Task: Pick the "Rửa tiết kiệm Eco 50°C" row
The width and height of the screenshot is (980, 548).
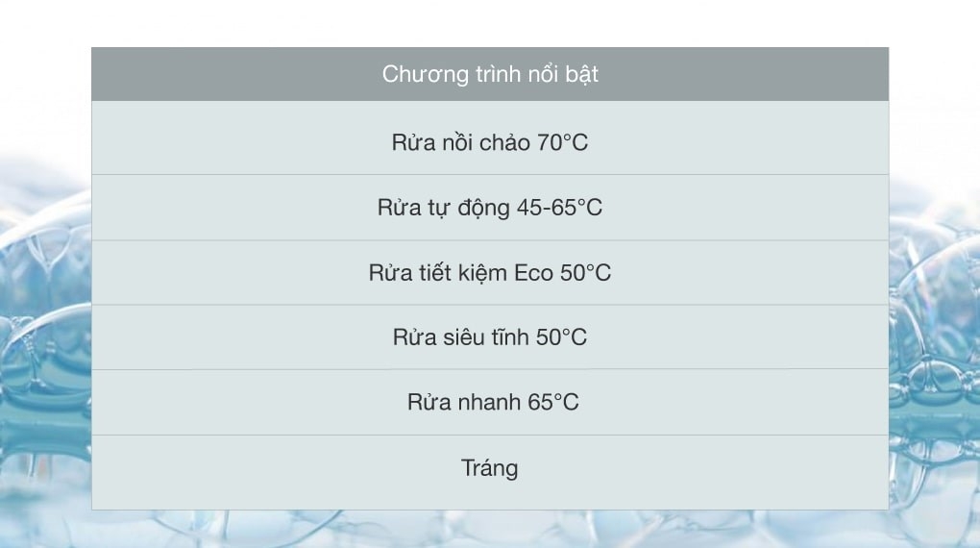Action: pyautogui.click(x=490, y=273)
